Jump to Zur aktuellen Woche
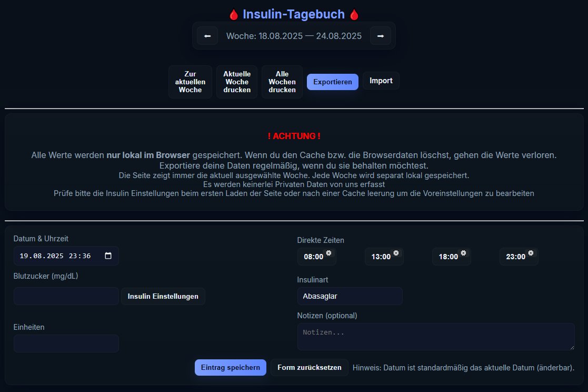The image size is (588, 392). pyautogui.click(x=190, y=82)
